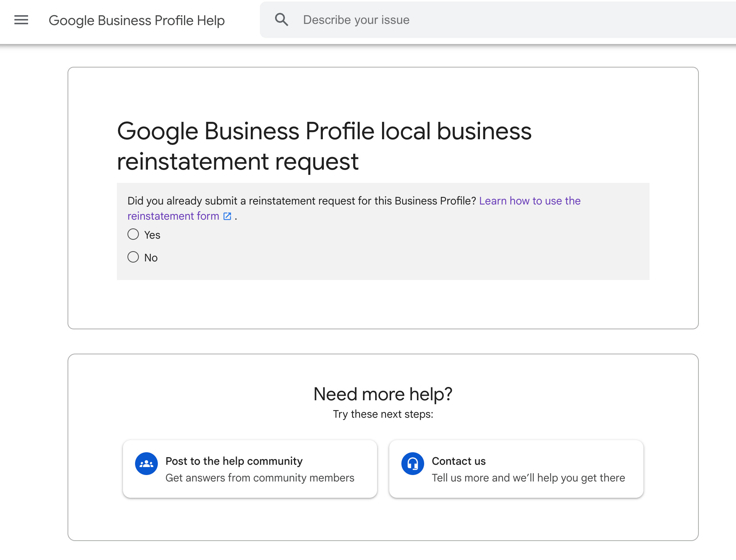Select the No radio button

point(133,257)
